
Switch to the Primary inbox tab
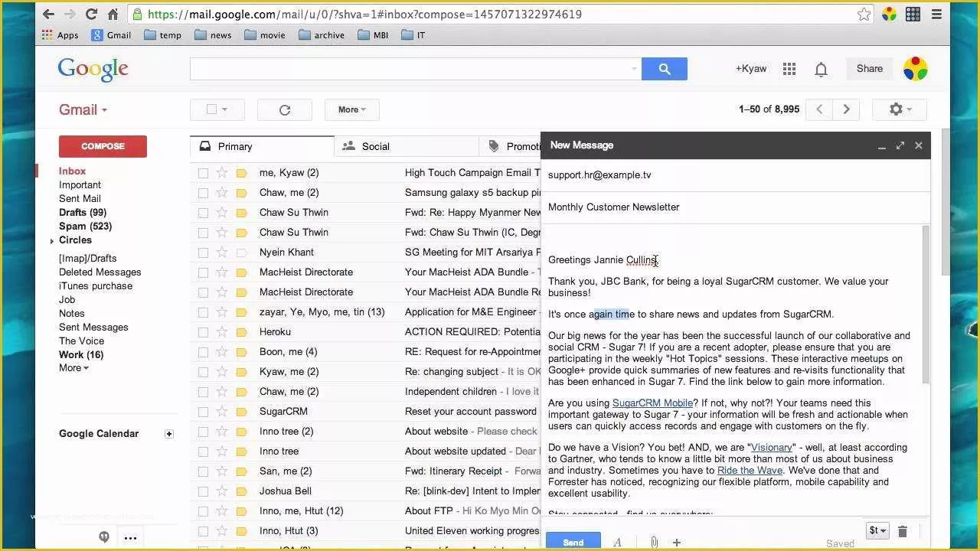click(x=262, y=146)
